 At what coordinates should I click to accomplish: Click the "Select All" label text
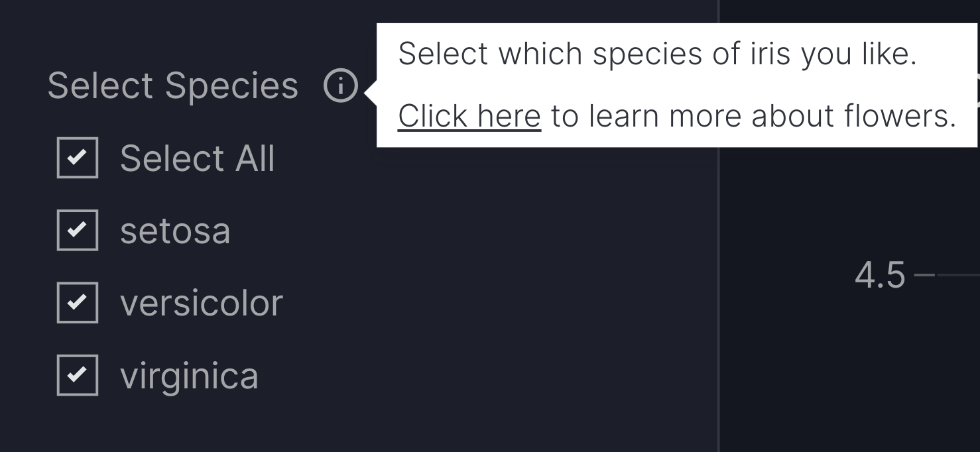click(x=197, y=159)
